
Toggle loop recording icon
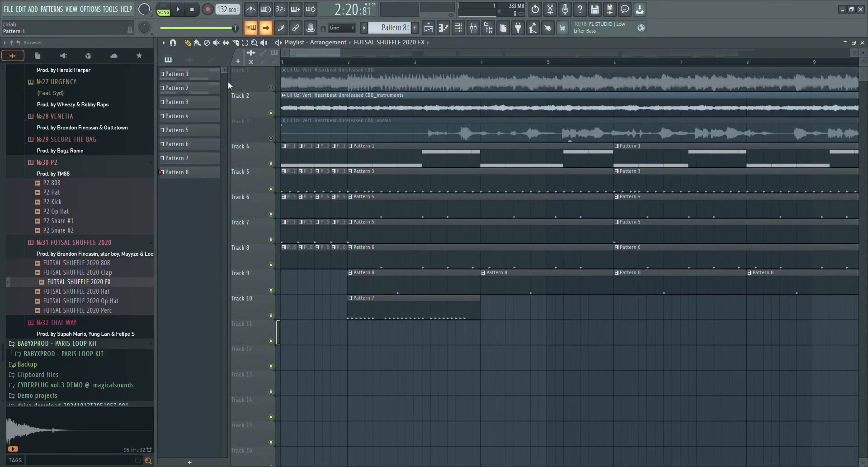click(x=311, y=9)
